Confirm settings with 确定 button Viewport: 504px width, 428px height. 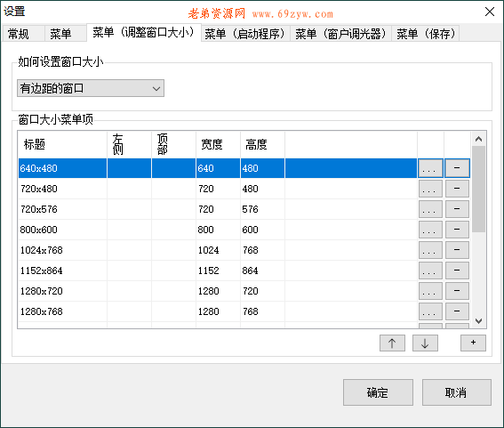pyautogui.click(x=378, y=392)
